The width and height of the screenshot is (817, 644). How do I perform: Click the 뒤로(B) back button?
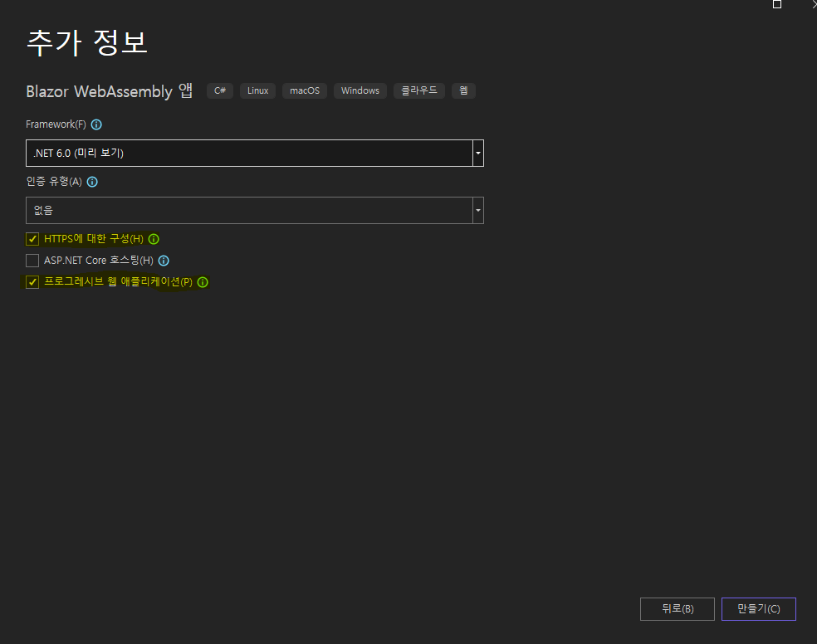(x=678, y=609)
